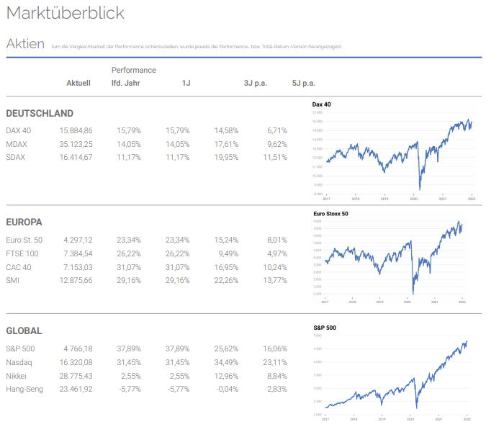Select the 5J p.a. column header
The image size is (504, 432).
tap(304, 84)
